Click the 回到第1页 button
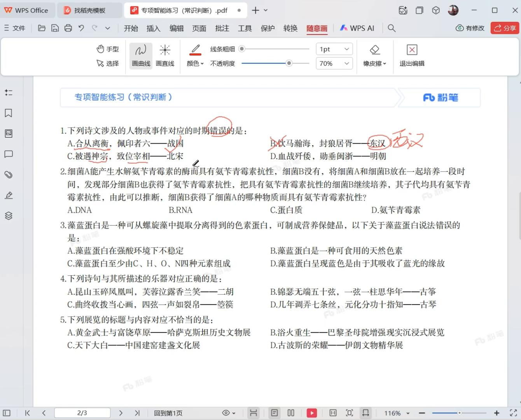Viewport: 521px width, 420px height. click(168, 413)
